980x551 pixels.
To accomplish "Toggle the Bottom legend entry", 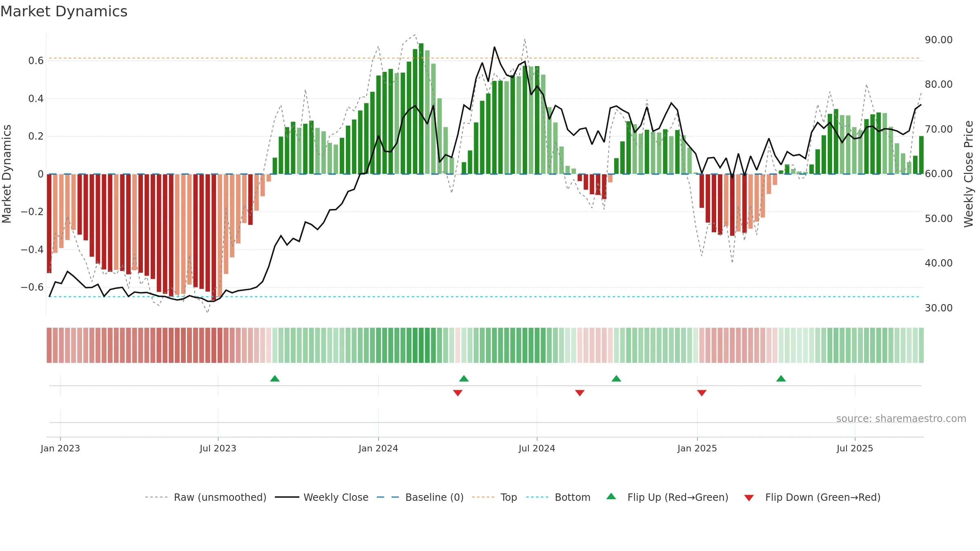I will coord(558,497).
